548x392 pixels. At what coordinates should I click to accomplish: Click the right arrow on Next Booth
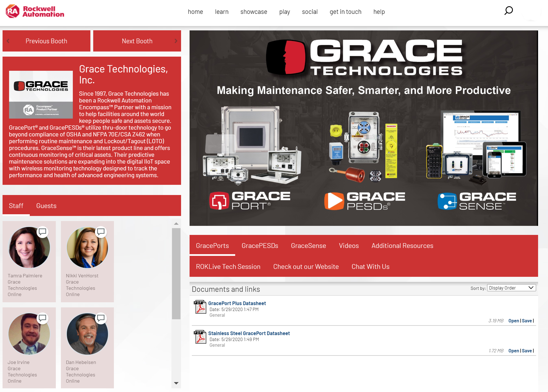[x=176, y=41]
